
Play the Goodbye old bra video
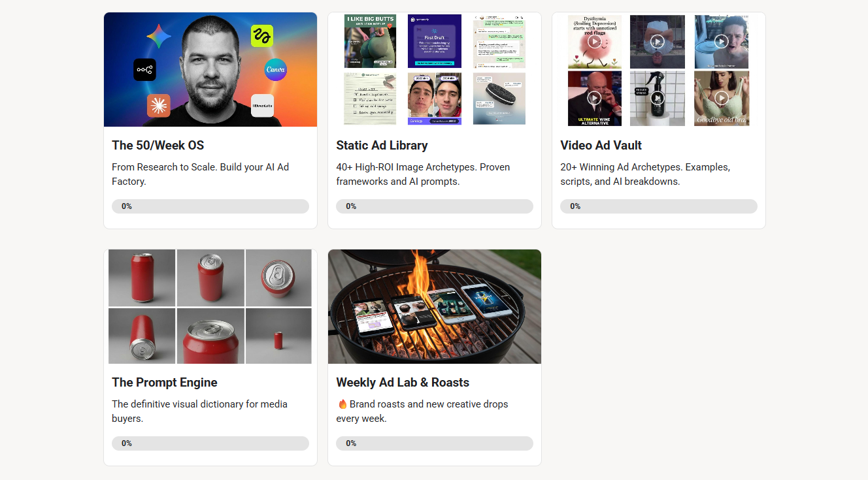[x=722, y=98]
